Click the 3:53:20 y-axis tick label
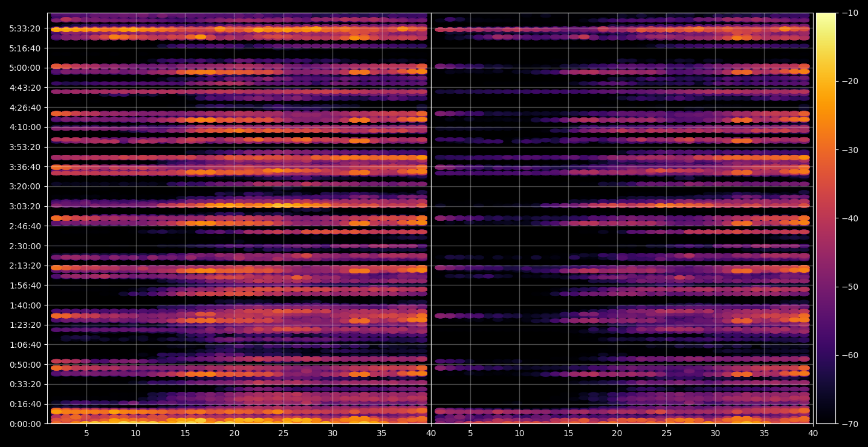 pos(26,147)
